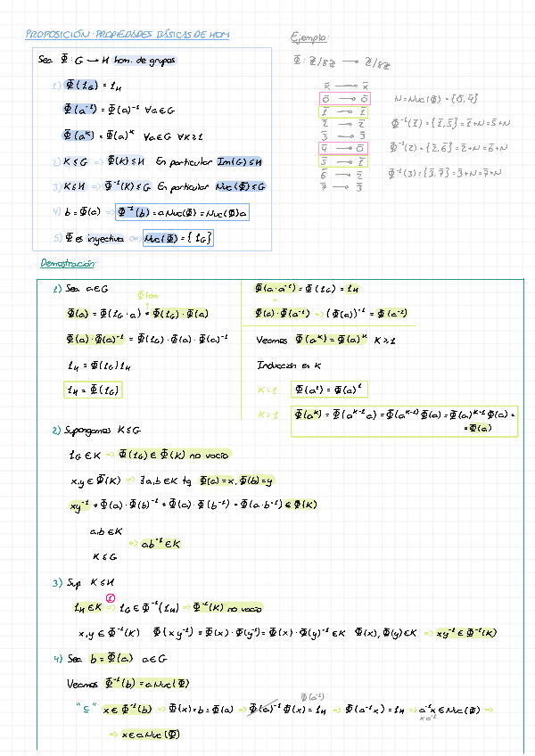Click the blue boxed 'Nuc(Φ) = {1G}' formula

tap(178, 238)
